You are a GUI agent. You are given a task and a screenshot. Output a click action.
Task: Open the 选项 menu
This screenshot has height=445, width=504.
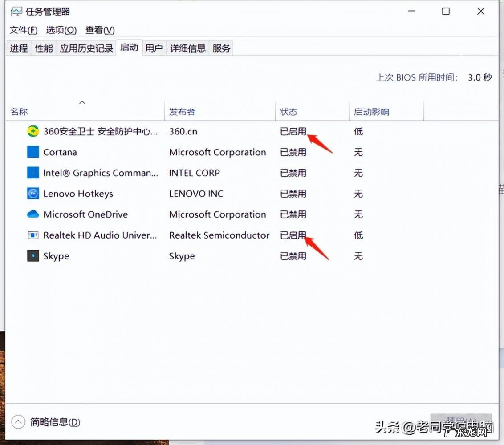61,30
